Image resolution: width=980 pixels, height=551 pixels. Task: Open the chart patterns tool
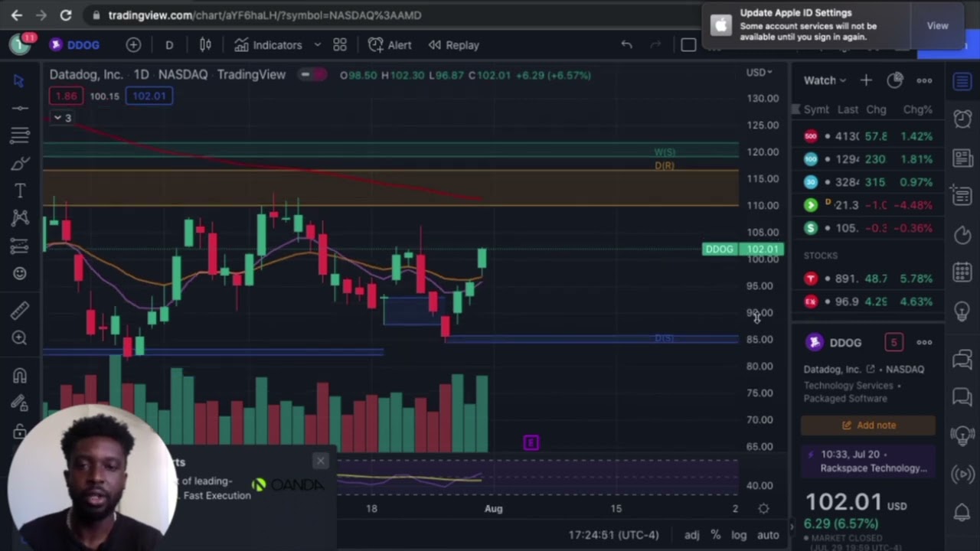[19, 218]
